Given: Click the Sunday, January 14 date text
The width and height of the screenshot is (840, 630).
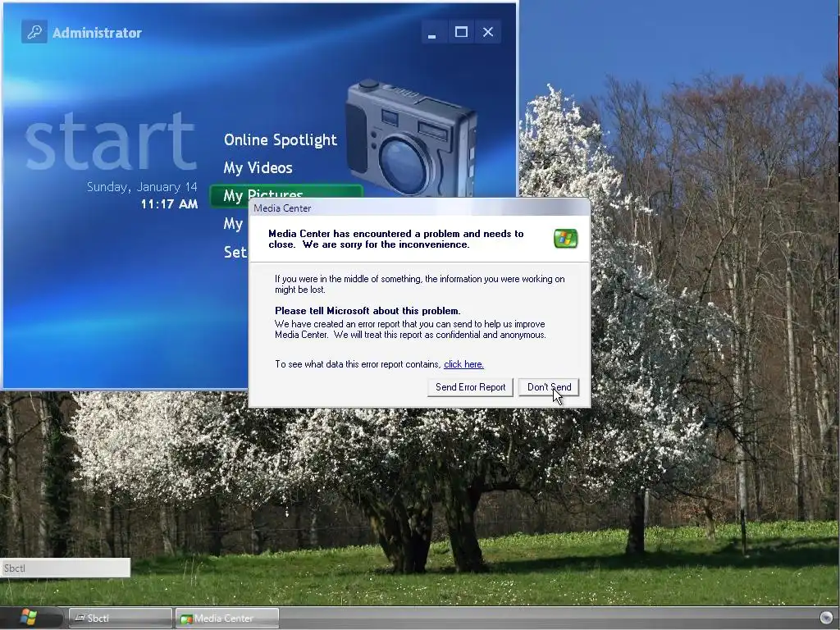Looking at the screenshot, I should pyautogui.click(x=142, y=187).
